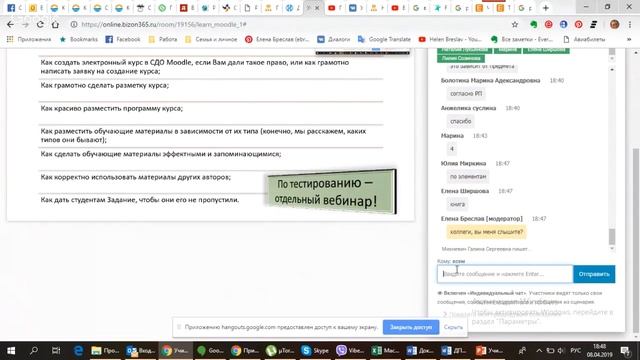Switch to Skype in the taskbar
The height and width of the screenshot is (360, 640).
(x=315, y=351)
